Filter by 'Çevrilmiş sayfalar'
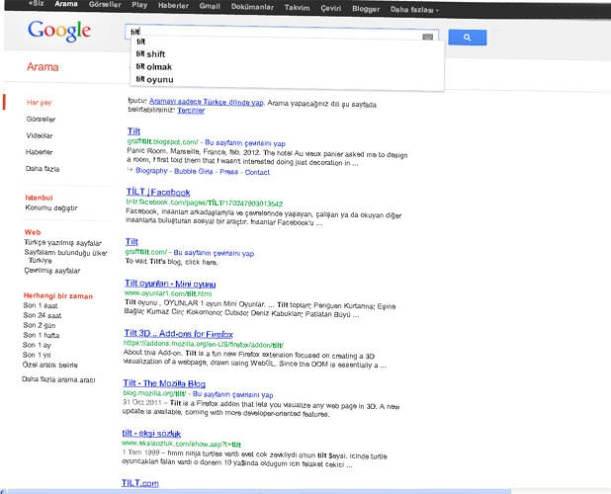Screen dimensions: 611x494 52,270
